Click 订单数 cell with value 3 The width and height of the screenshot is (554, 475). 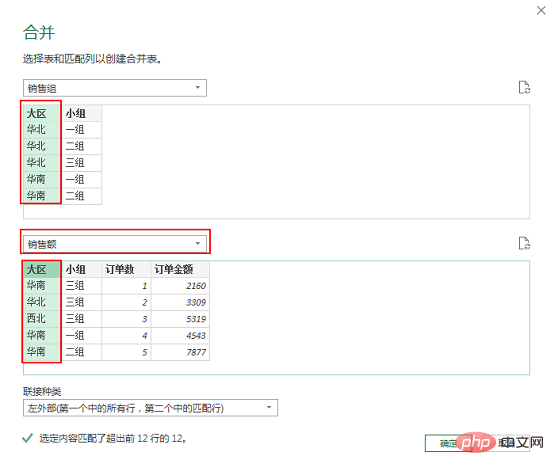point(126,319)
